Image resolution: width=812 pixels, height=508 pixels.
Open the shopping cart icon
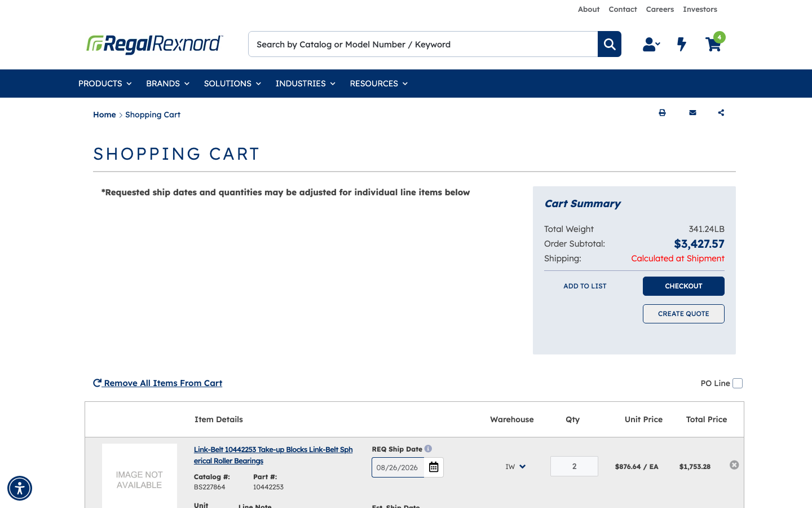point(714,43)
